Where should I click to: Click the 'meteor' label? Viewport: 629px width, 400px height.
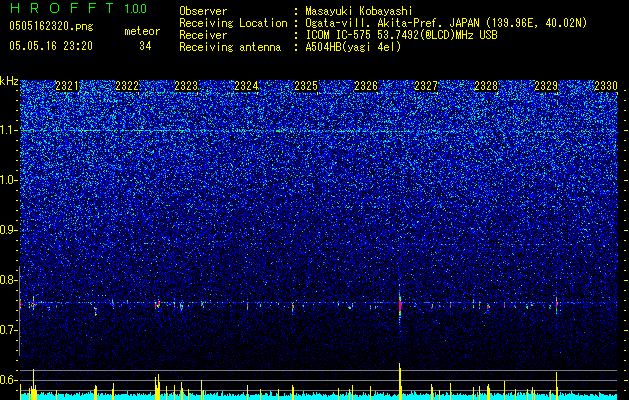click(x=142, y=31)
